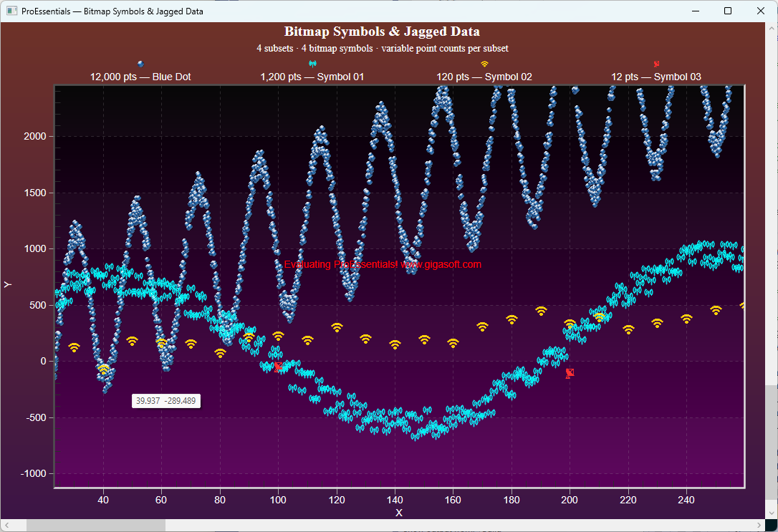Click the horizontal scrollbar right arrow
778x532 pixels.
[759, 525]
